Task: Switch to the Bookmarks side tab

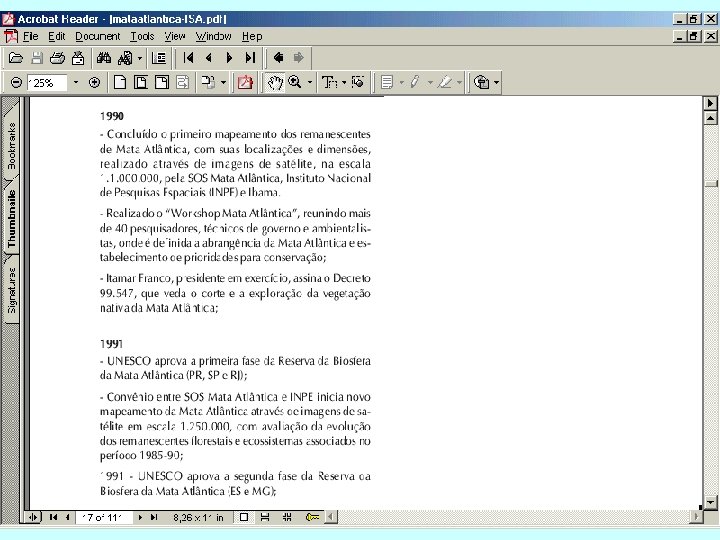Action: 11,145
